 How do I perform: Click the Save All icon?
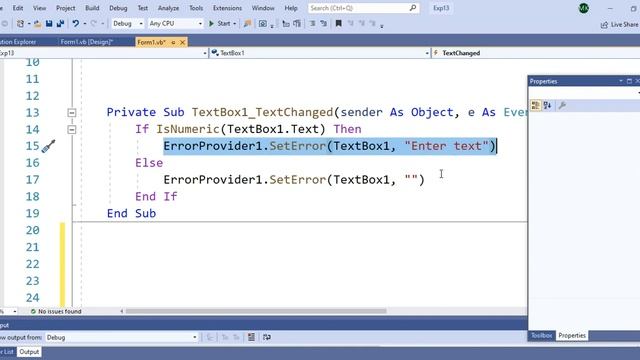pyautogui.click(x=60, y=24)
